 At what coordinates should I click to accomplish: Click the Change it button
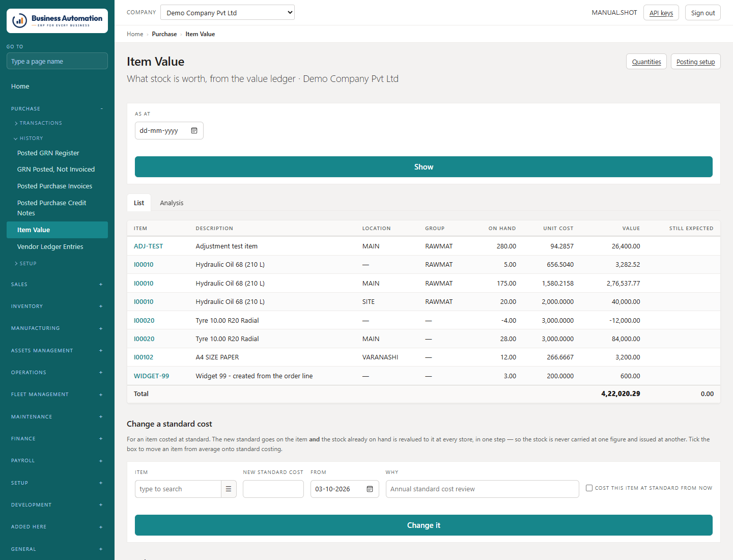(424, 525)
